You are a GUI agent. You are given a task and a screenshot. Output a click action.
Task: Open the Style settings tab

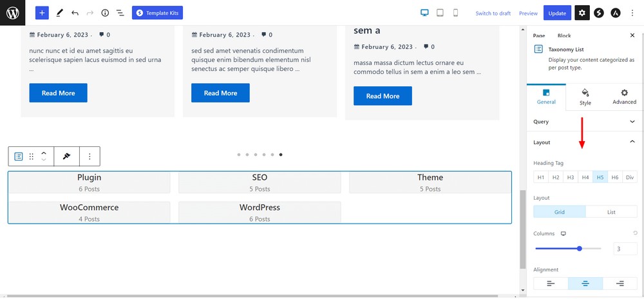point(585,97)
